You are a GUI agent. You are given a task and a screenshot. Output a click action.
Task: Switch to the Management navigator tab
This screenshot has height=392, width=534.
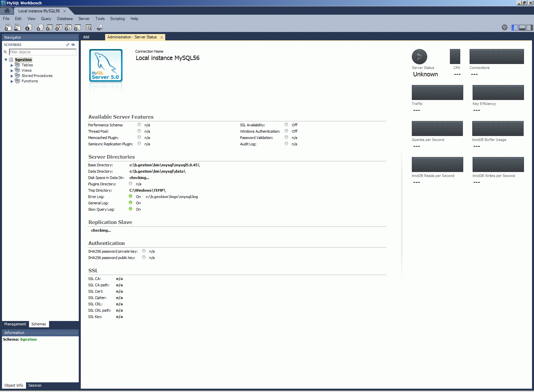click(x=15, y=324)
